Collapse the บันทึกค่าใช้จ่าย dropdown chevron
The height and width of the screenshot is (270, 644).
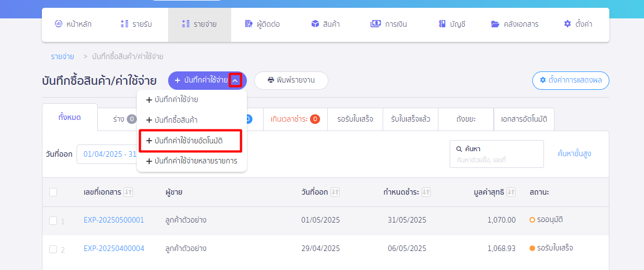coord(235,80)
